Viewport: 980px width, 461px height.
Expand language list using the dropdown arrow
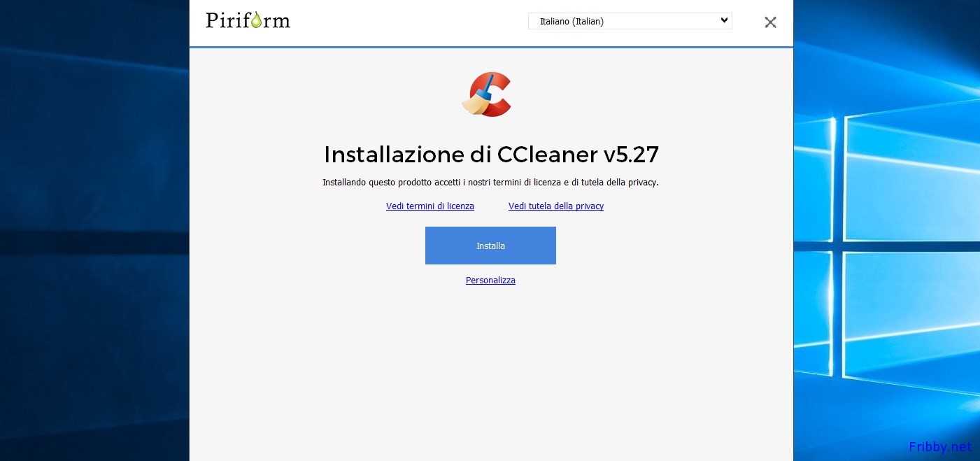pyautogui.click(x=724, y=21)
